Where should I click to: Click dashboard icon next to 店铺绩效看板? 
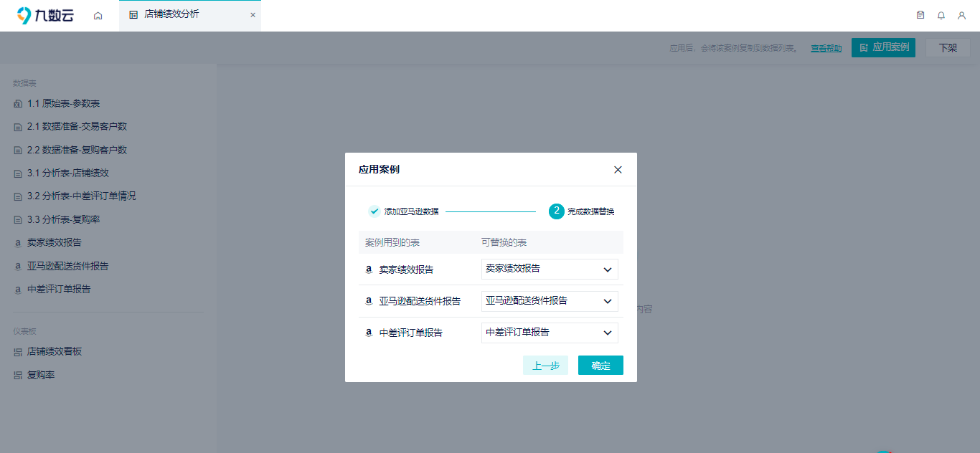coord(18,352)
